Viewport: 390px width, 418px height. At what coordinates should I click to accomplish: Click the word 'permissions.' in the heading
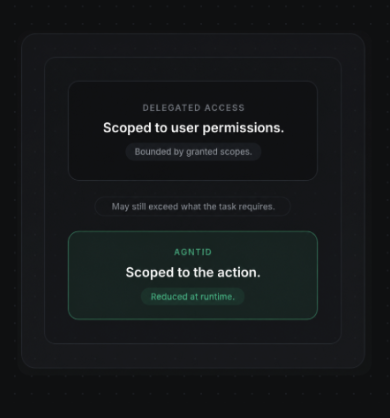click(243, 128)
